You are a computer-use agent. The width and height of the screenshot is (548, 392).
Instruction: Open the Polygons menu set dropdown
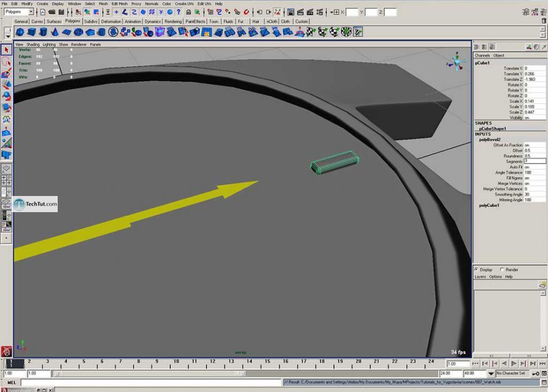[x=31, y=12]
